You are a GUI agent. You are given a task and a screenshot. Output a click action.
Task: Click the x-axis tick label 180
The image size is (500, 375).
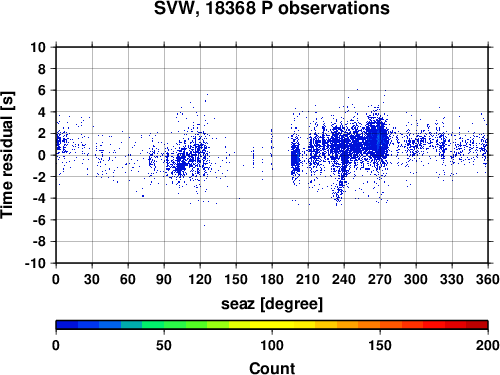[x=272, y=279]
